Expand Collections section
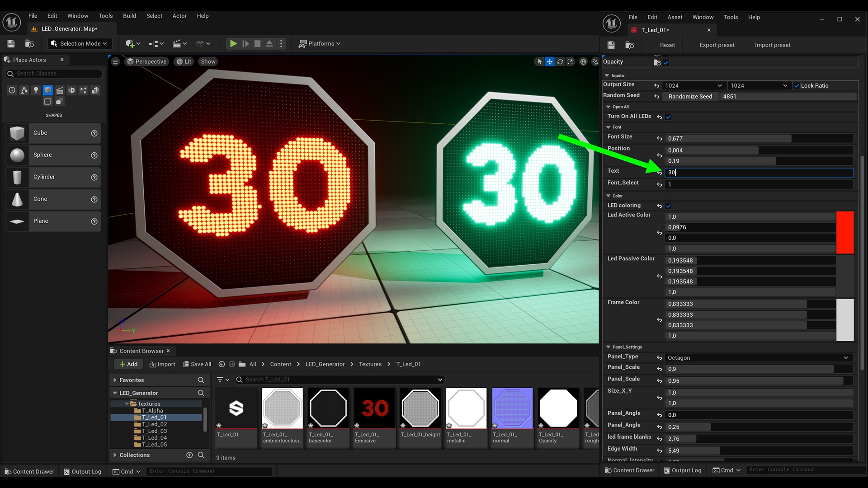 tap(115, 455)
